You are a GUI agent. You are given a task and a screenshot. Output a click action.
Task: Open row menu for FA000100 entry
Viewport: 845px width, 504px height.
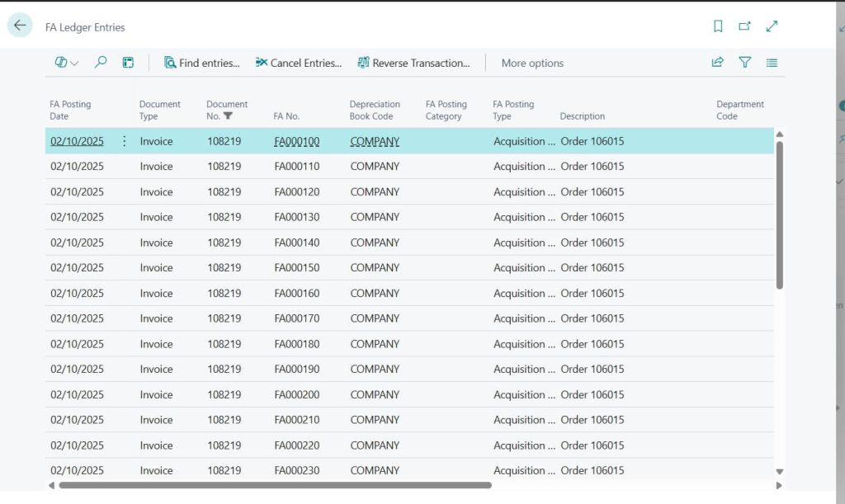click(125, 141)
